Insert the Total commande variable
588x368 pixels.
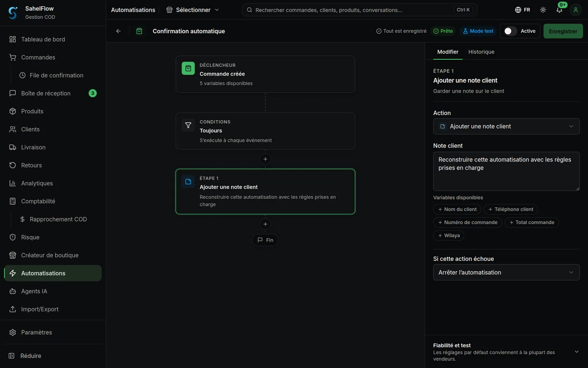532,222
